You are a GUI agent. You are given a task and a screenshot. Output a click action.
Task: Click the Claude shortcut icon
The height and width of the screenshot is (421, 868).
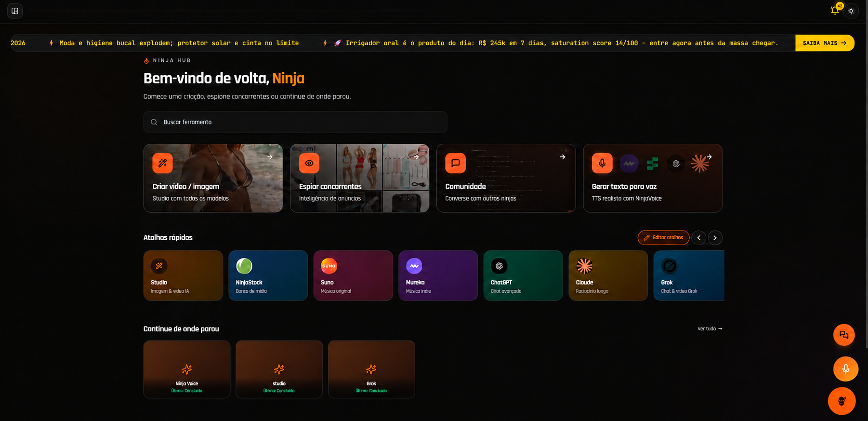pos(584,266)
